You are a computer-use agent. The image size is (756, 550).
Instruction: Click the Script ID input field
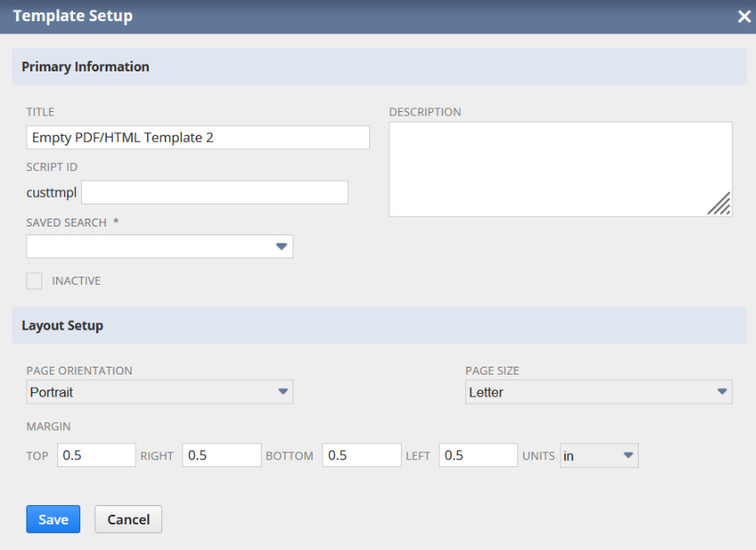(x=214, y=192)
